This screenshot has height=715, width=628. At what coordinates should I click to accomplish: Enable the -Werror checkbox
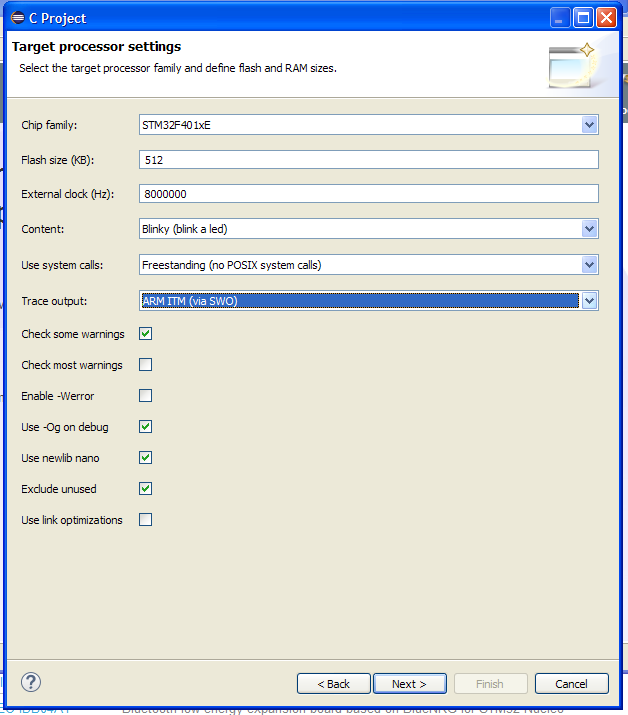click(x=145, y=396)
